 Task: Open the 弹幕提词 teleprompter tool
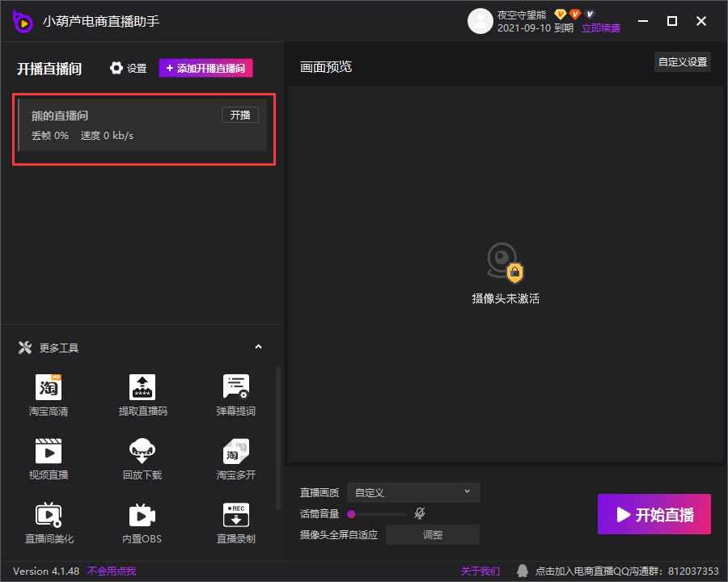(x=235, y=387)
